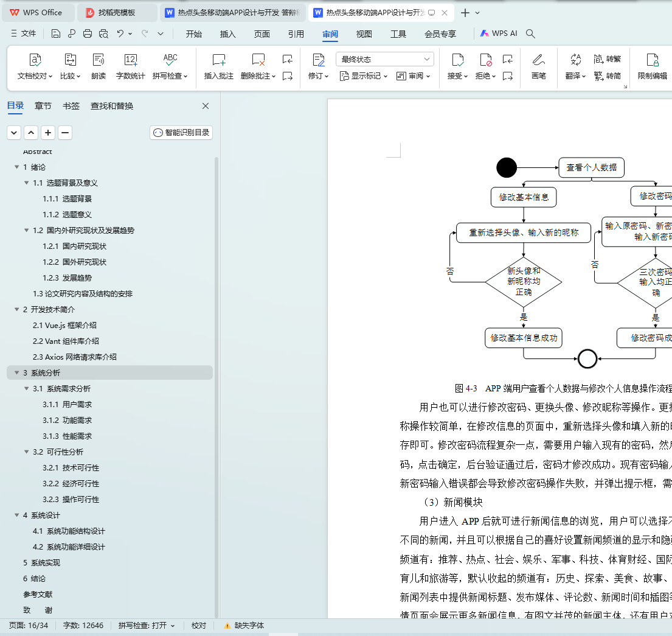The width and height of the screenshot is (672, 636).
Task: Collapse the 1 绪论 outline section
Action: point(16,167)
